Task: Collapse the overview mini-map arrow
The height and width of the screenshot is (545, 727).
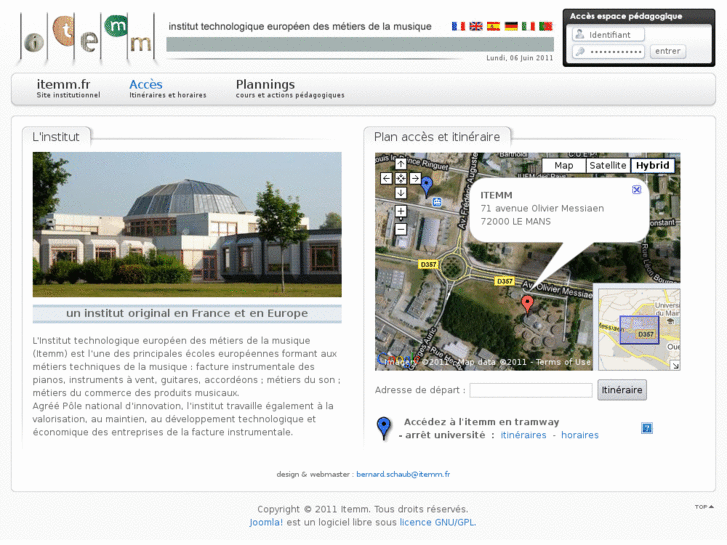Action: [x=675, y=366]
